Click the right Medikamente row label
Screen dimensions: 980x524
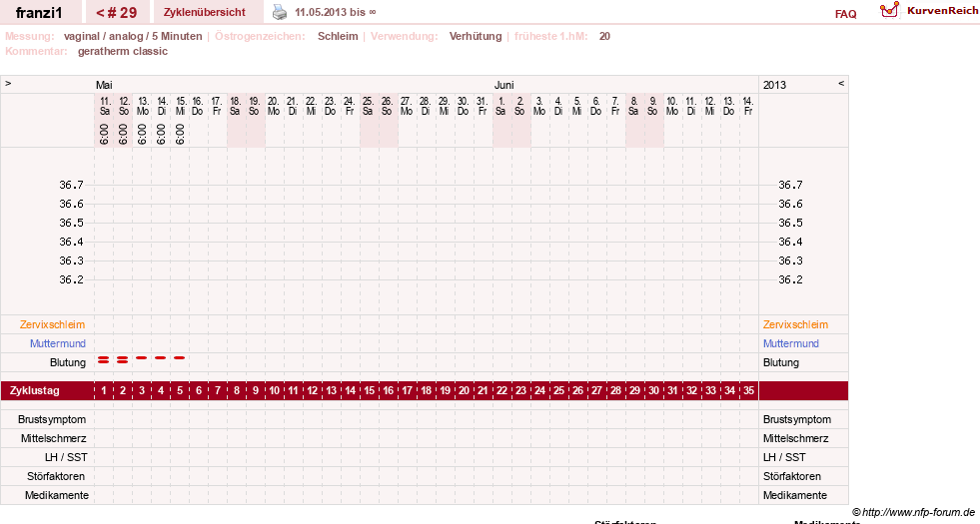[x=795, y=495]
